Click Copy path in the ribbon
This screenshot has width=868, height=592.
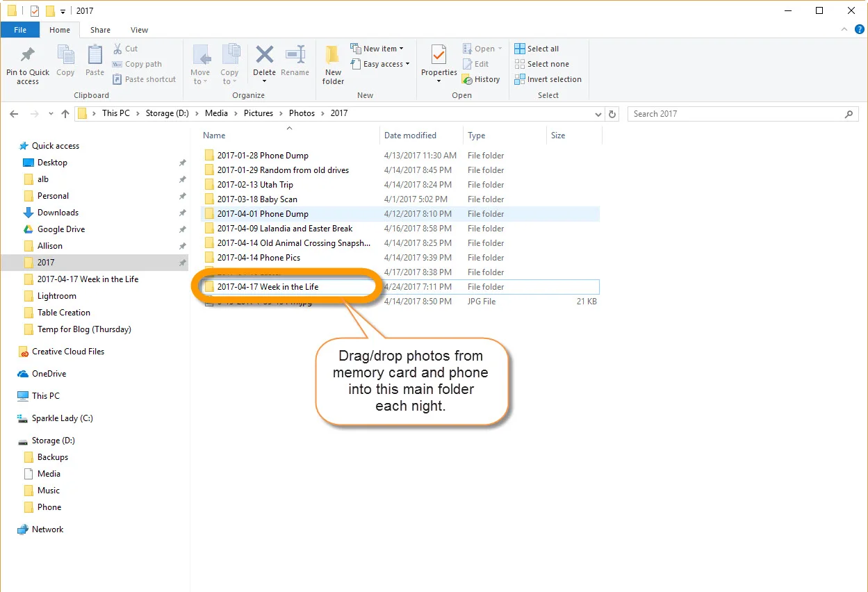coord(137,64)
